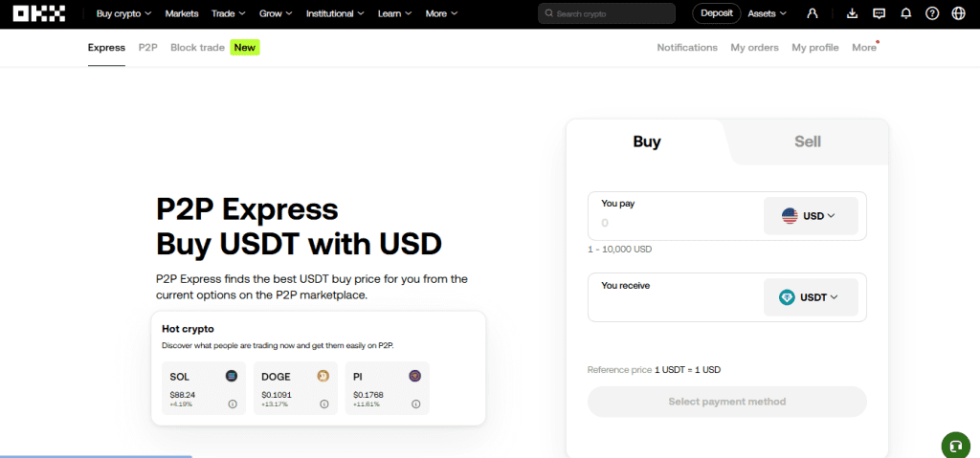Expand the Grow menu

coord(276,13)
